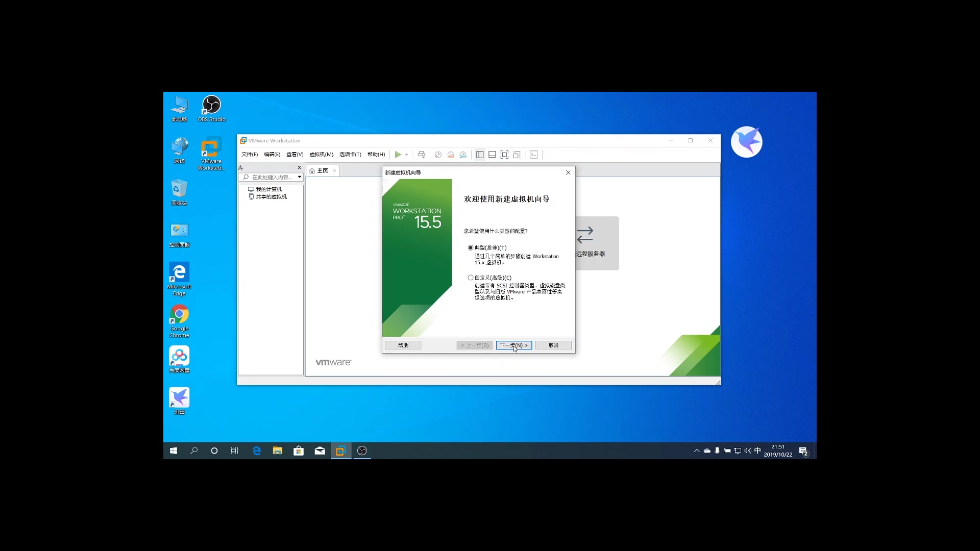Open the snapshot manager icon
The image size is (980, 551).
coord(463,155)
